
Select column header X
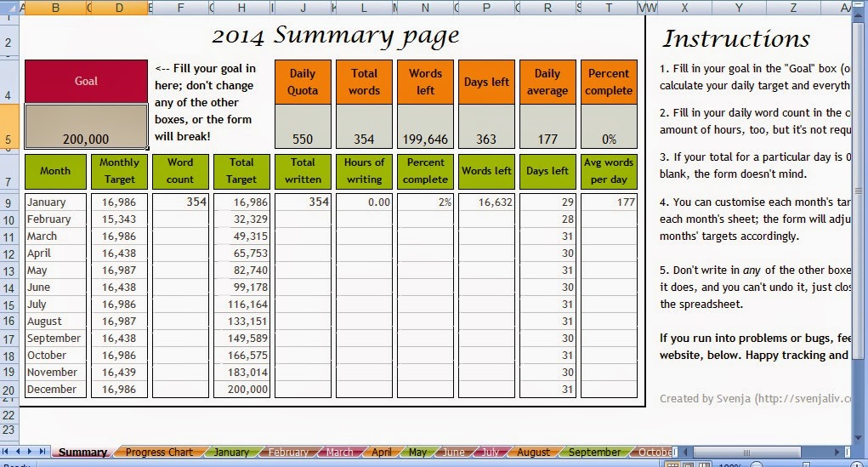tap(684, 8)
